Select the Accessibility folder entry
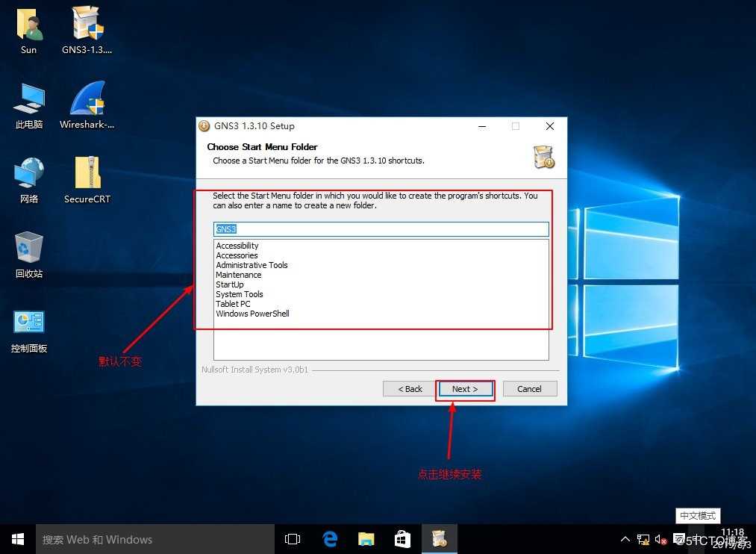The image size is (756, 554). click(237, 246)
